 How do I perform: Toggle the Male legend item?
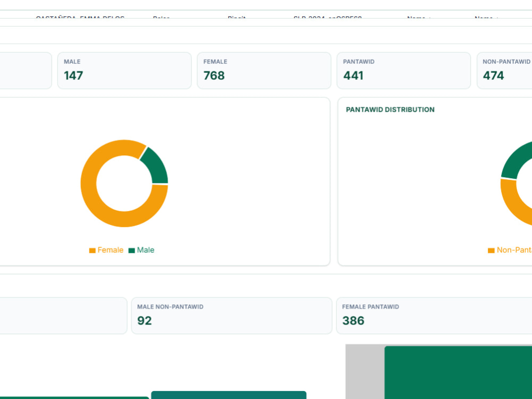click(142, 250)
